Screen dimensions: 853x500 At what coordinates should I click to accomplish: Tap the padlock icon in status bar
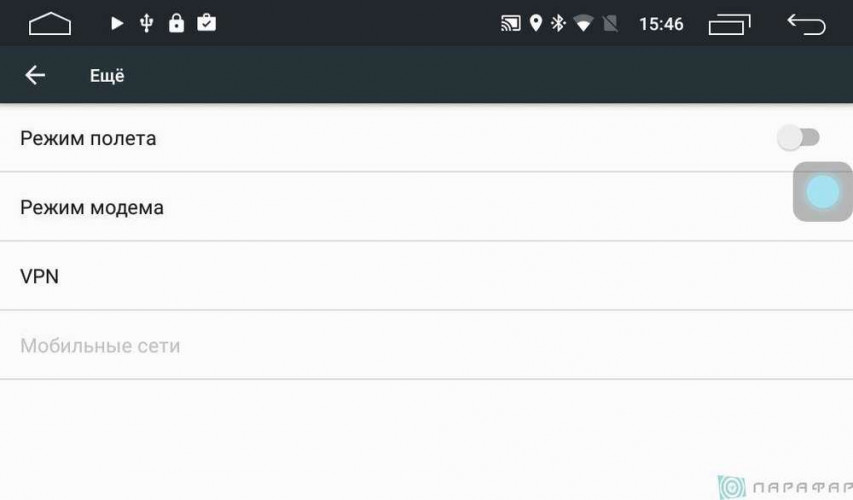click(177, 23)
